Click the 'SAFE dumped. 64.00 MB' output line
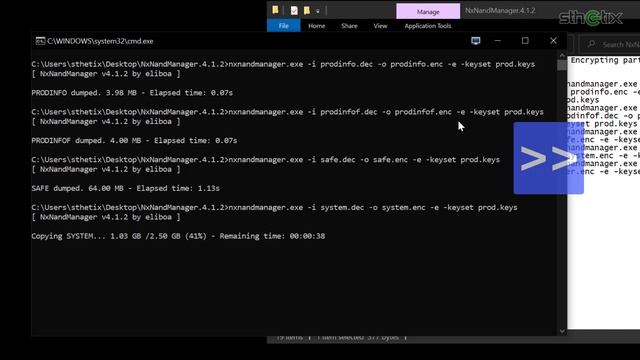 [x=125, y=188]
